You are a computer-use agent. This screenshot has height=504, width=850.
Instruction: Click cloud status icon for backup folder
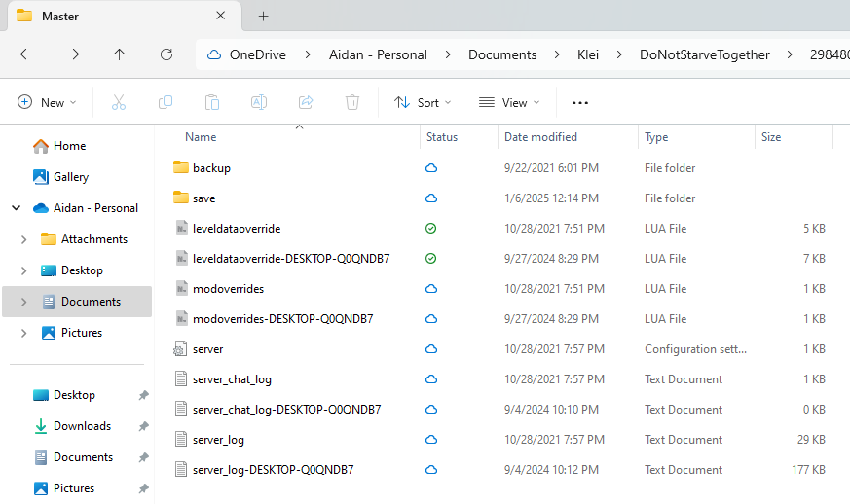tap(431, 168)
